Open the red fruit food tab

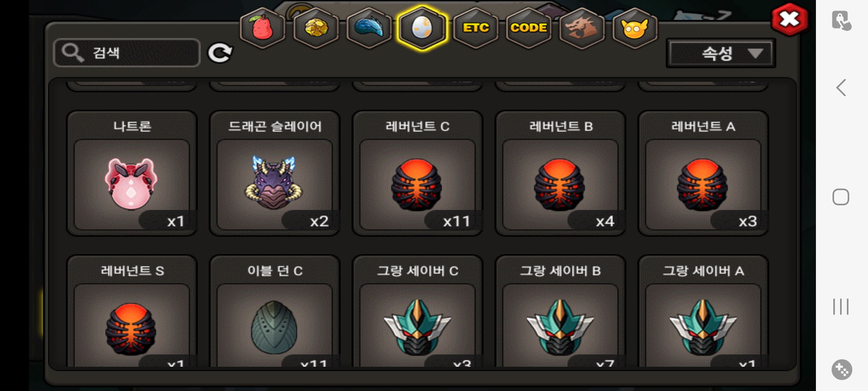click(263, 28)
